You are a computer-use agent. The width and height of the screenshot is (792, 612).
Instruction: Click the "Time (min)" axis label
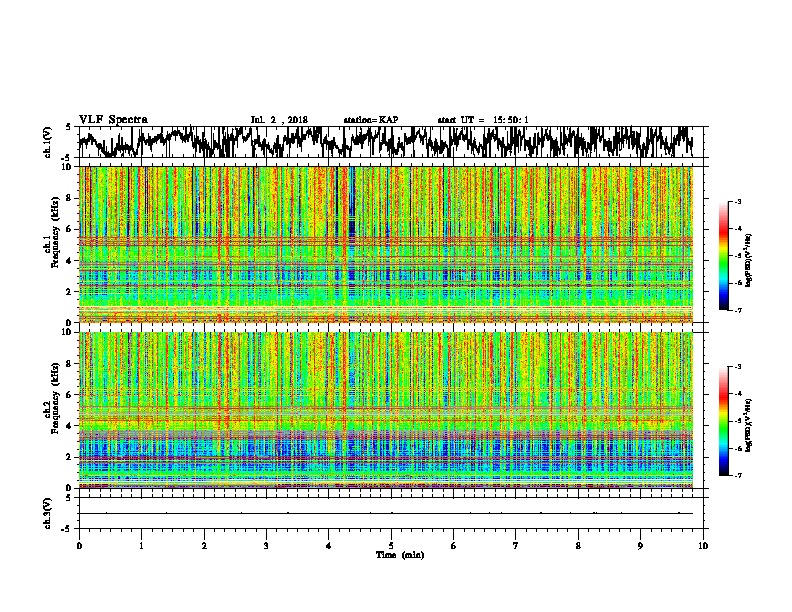click(400, 555)
